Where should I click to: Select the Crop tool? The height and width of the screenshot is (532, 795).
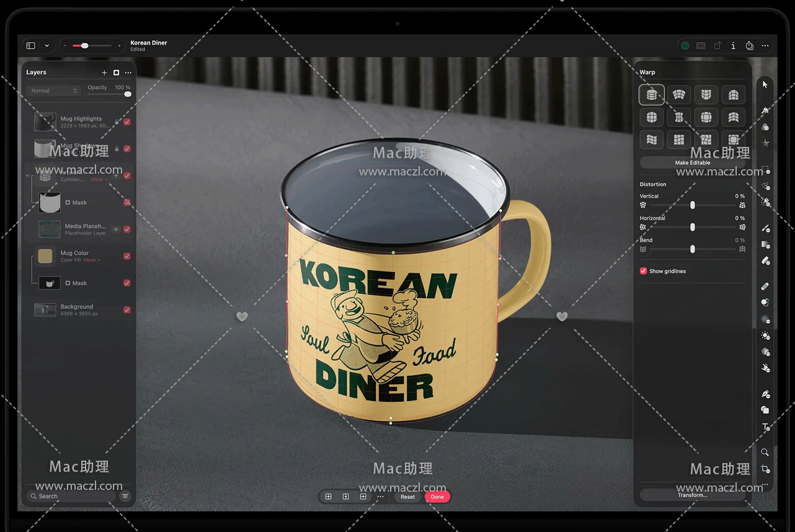coord(765,469)
